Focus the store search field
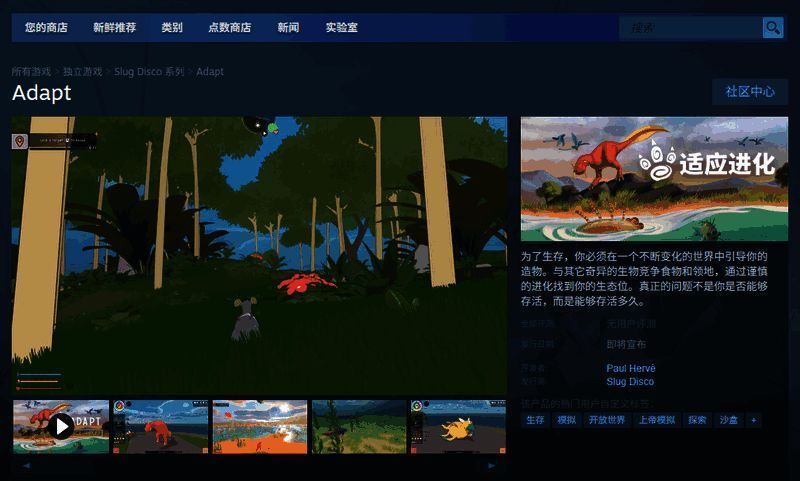This screenshot has width=800, height=481. 691,28
